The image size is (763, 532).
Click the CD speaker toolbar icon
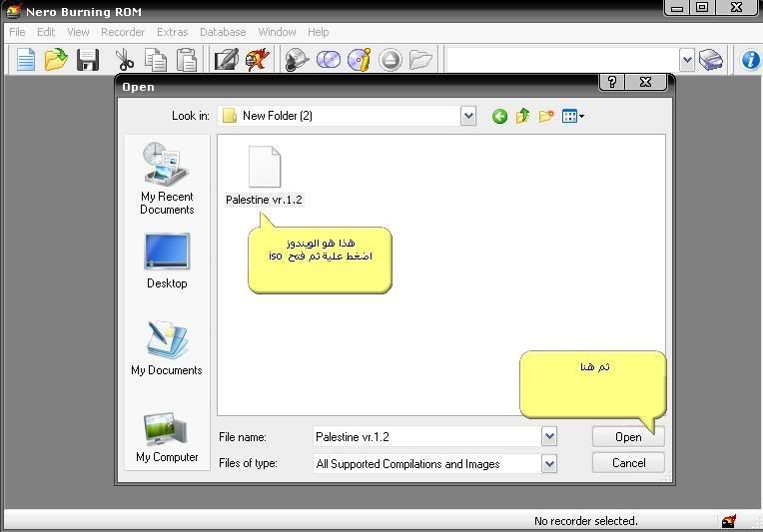pyautogui.click(x=297, y=60)
